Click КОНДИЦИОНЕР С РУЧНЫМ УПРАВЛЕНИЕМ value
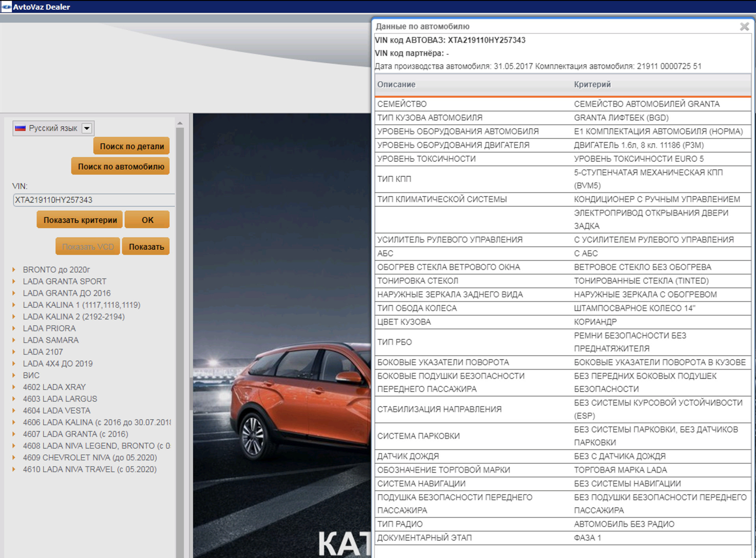Screen dimensions: 756x558 pyautogui.click(x=657, y=199)
